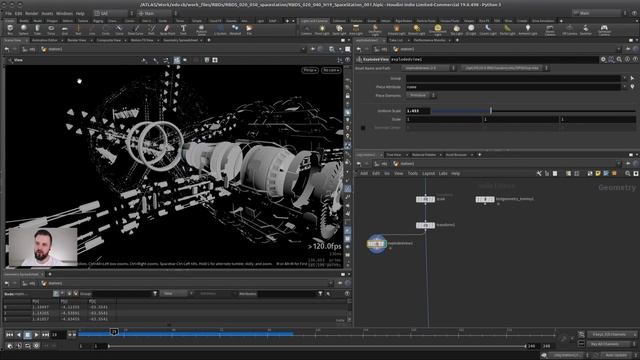This screenshot has height=360, width=640.
Task: Add a Sky Light from the shelf
Action: click(456, 29)
